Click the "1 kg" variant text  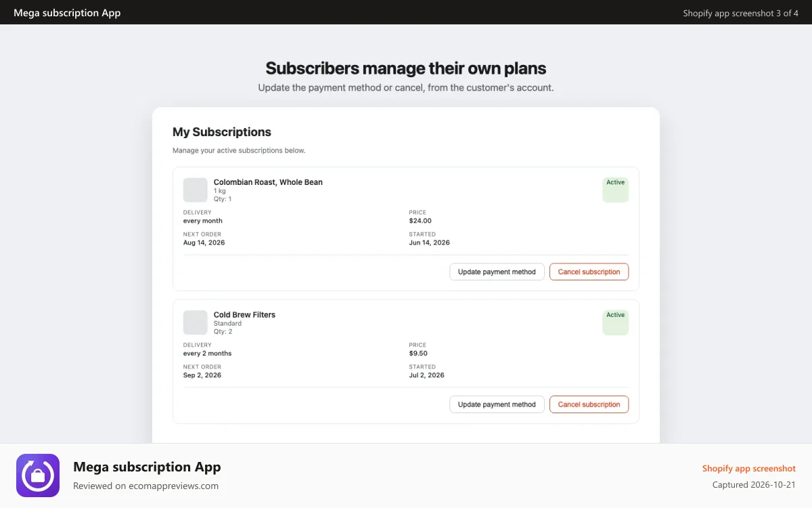coord(220,191)
